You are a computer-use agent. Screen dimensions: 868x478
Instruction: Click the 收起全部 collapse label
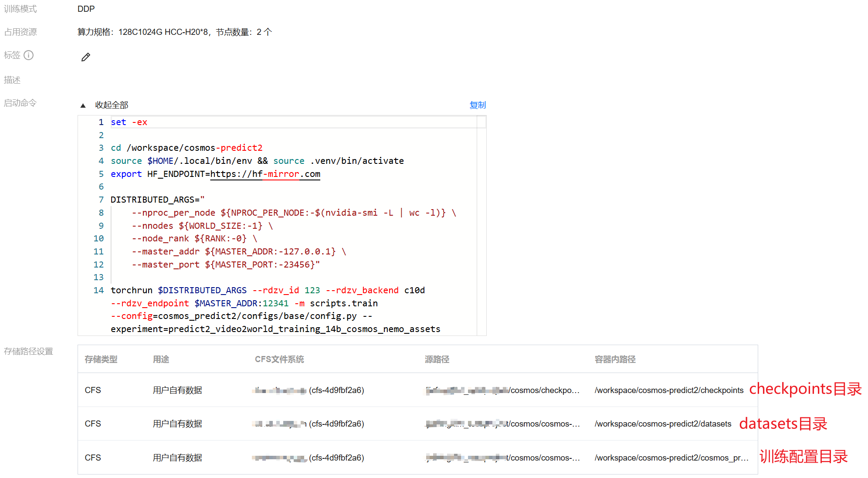click(112, 105)
